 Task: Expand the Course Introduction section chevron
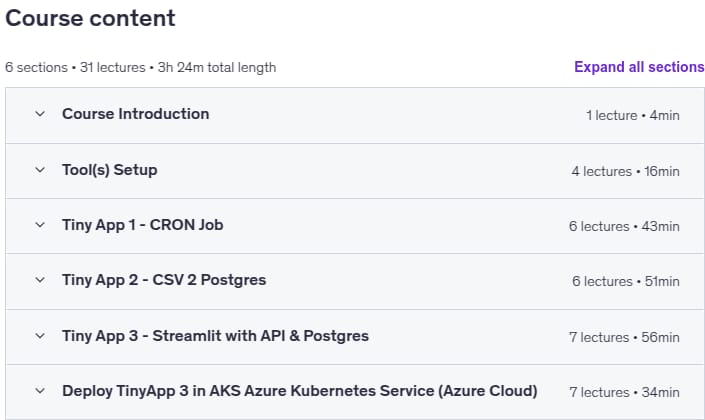40,114
